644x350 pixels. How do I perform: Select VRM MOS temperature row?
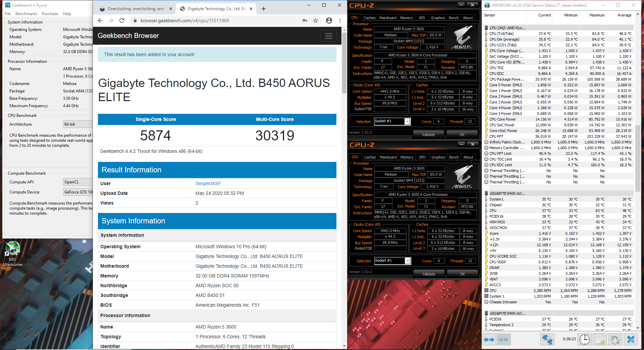(x=558, y=222)
